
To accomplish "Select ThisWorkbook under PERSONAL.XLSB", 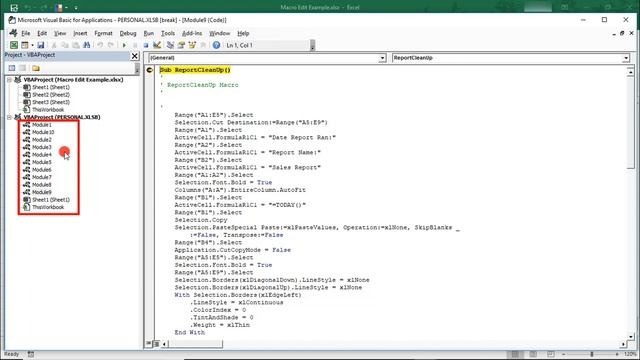I will tap(48, 207).
